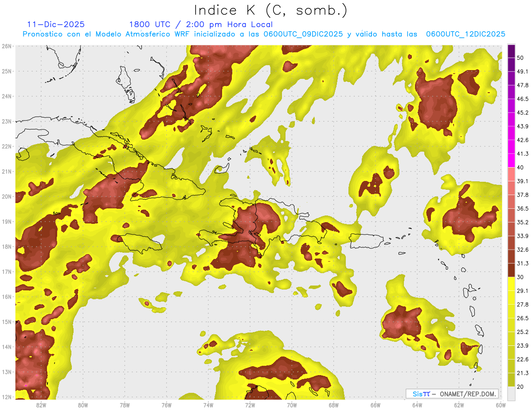The width and height of the screenshot is (532, 411).
Task: Click the color bar label "35.2"
Action: tap(523, 222)
